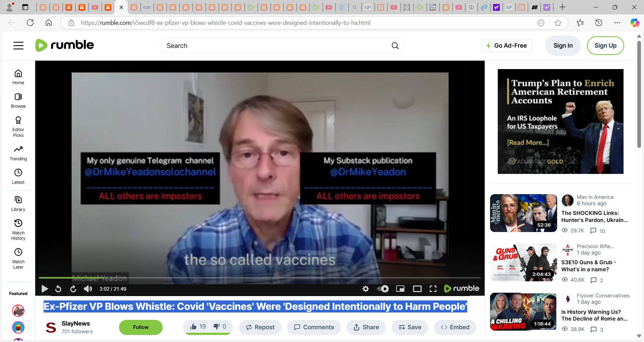Enable picture-in-picture mode
Screen dimensions: 644x342
pyautogui.click(x=400, y=289)
